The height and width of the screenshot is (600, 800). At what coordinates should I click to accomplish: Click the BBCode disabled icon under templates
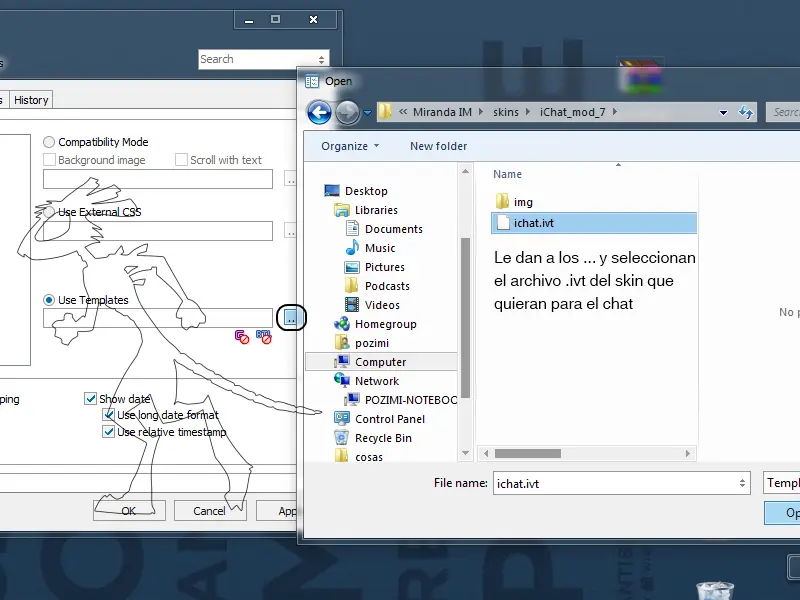(242, 337)
